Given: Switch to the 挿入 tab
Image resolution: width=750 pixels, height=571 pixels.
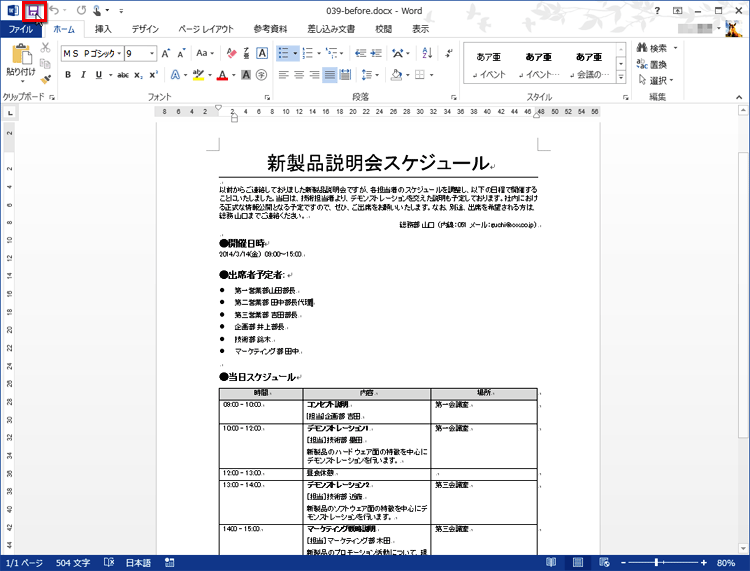Looking at the screenshot, I should [103, 29].
